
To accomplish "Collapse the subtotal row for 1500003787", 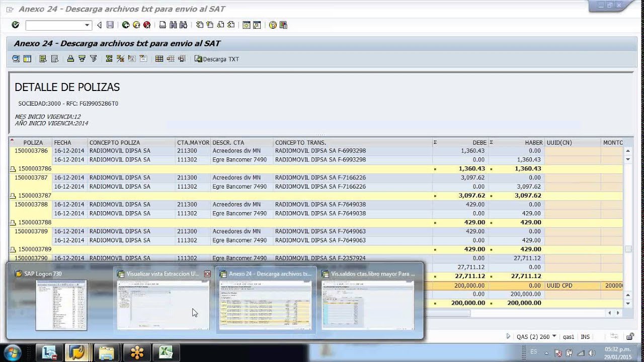I will pos(13,196).
